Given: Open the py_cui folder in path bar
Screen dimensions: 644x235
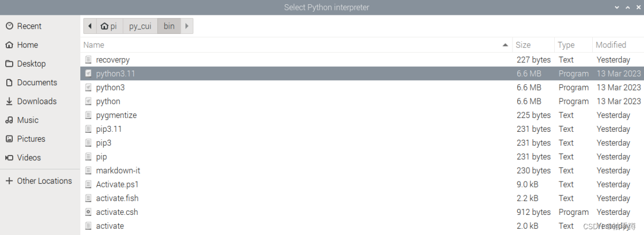Looking at the screenshot, I should pyautogui.click(x=140, y=26).
